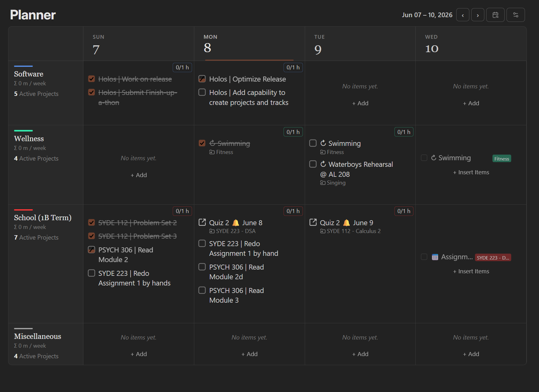The width and height of the screenshot is (539, 392).
Task: Insert Items under Wednesday's Assignm... task
Action: tap(471, 271)
